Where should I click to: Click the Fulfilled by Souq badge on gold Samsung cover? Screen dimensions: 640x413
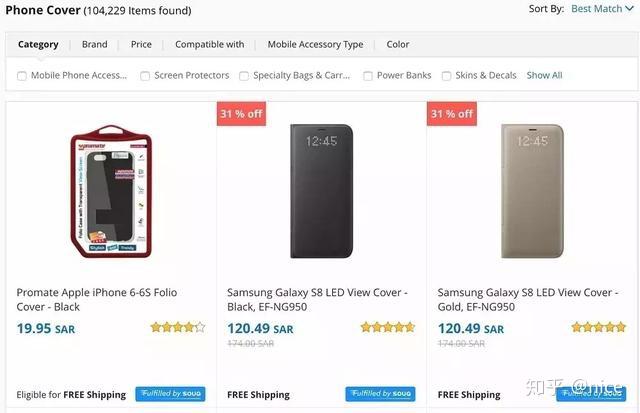(590, 394)
